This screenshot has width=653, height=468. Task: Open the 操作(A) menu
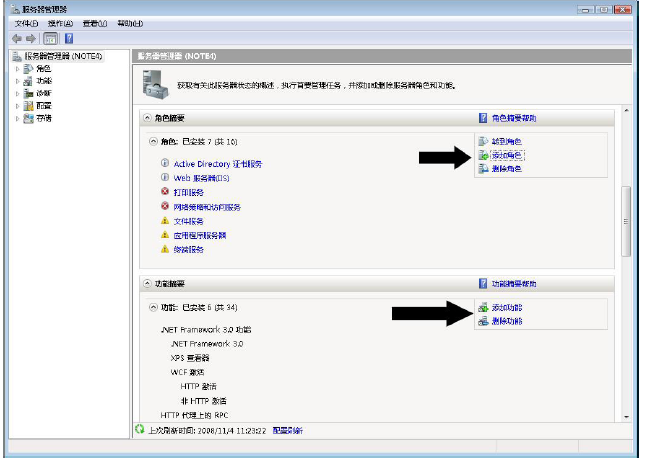pyautogui.click(x=60, y=24)
